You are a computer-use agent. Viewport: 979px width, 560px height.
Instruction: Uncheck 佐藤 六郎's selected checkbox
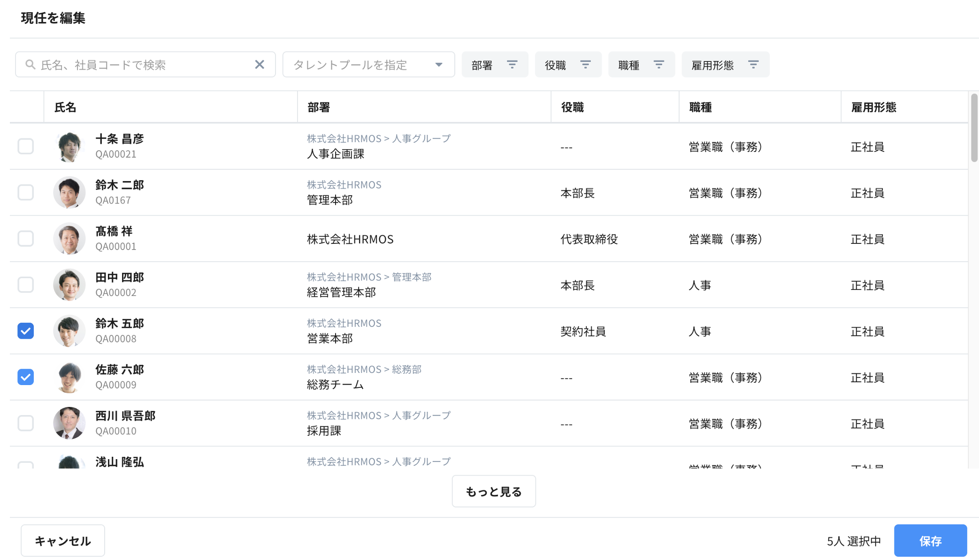tap(26, 377)
